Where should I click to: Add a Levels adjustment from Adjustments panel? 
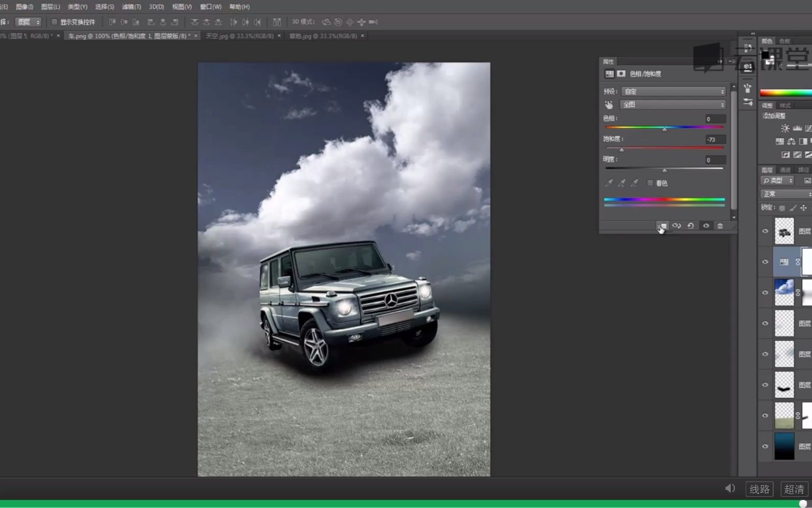pyautogui.click(x=797, y=128)
